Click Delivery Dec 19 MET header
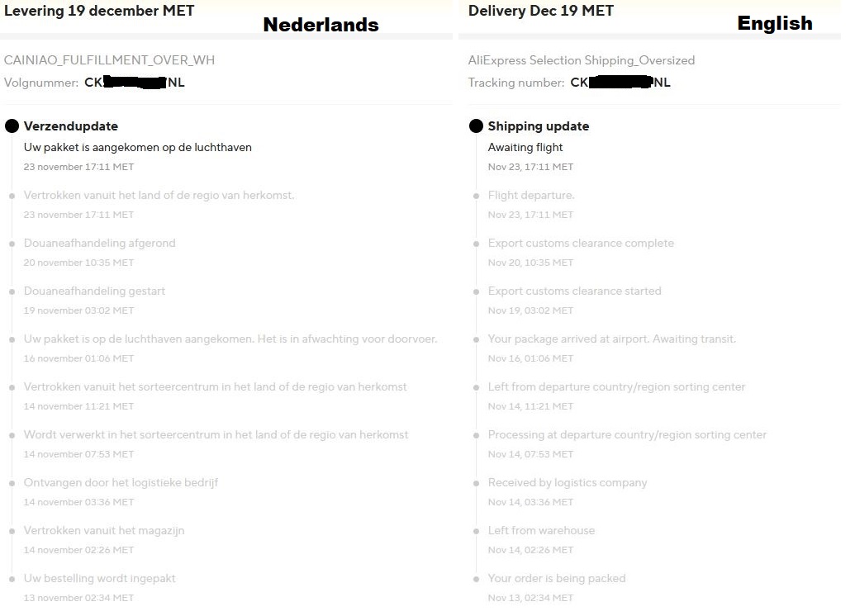Image resolution: width=855 pixels, height=616 pixels. [x=541, y=11]
